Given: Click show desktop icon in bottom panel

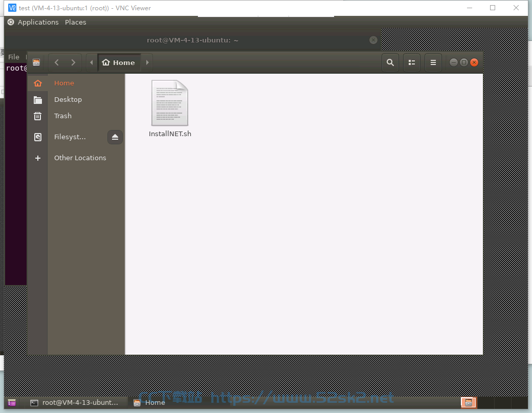Looking at the screenshot, I should [x=12, y=403].
